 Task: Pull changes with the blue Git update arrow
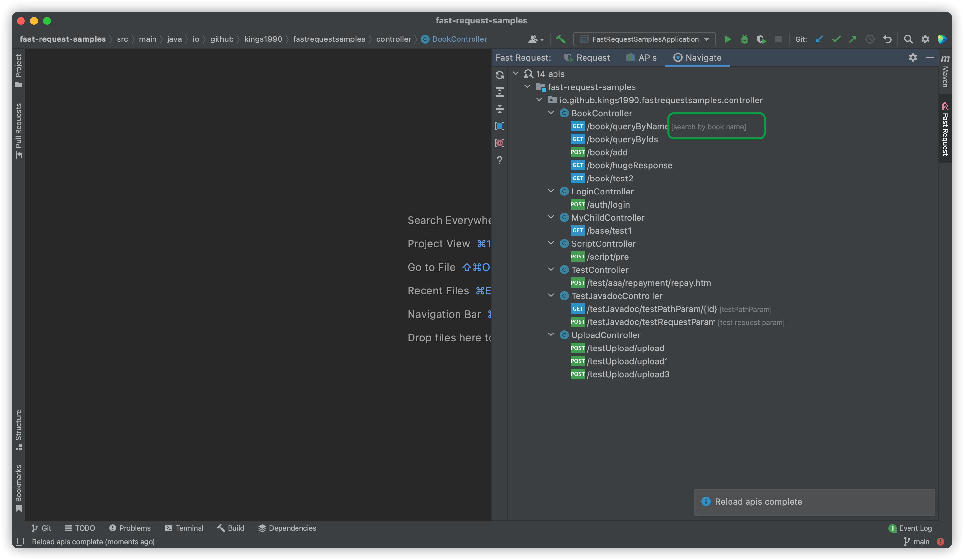click(819, 39)
